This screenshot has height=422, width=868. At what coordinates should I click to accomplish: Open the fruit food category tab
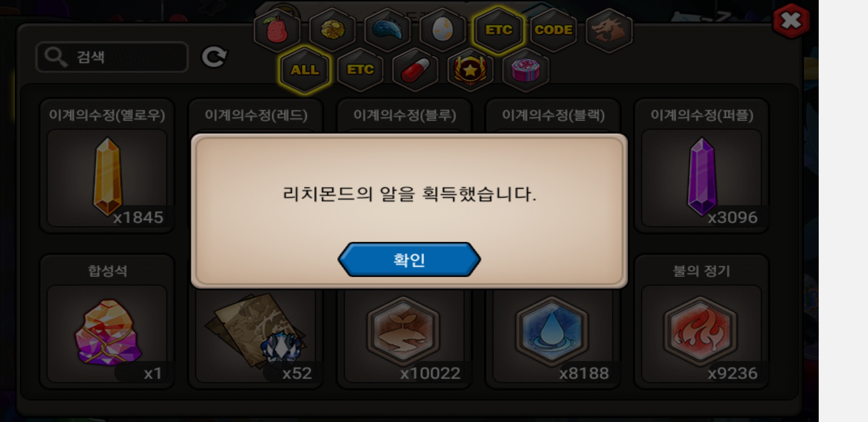pyautogui.click(x=277, y=29)
